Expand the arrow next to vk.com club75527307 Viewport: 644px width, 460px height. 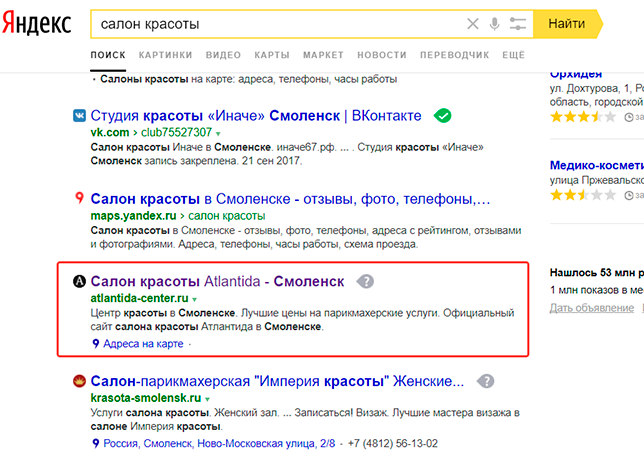coord(218,133)
